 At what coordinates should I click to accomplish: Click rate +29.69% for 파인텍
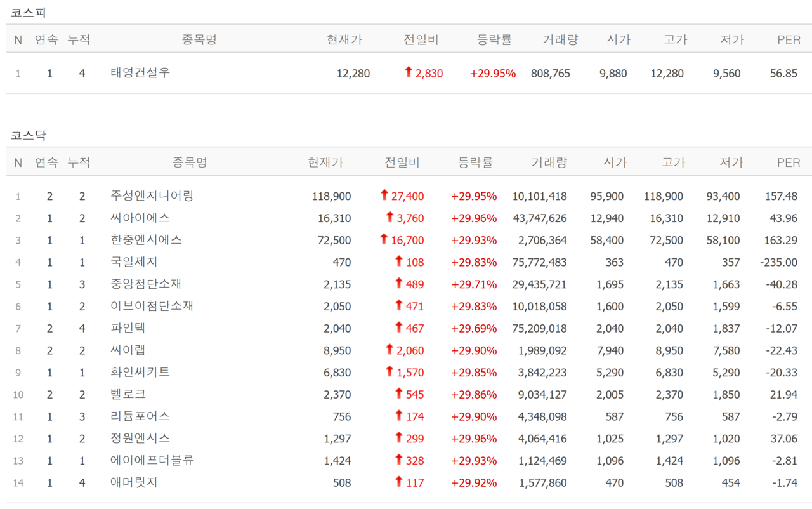tap(474, 329)
